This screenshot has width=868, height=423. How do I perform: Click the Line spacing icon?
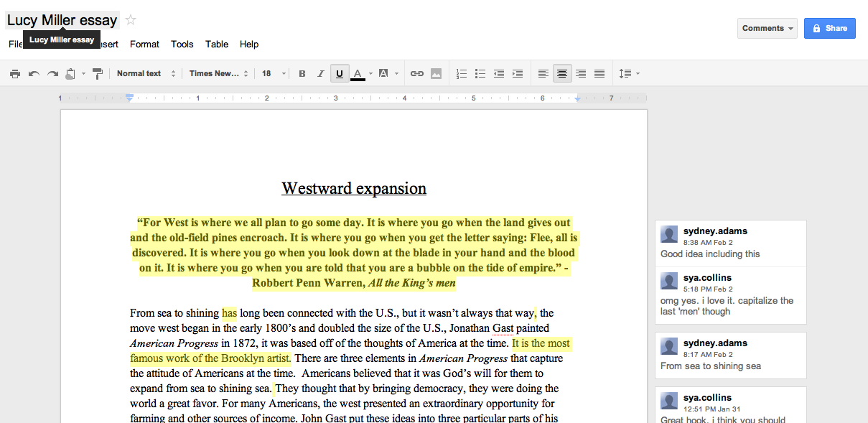625,73
